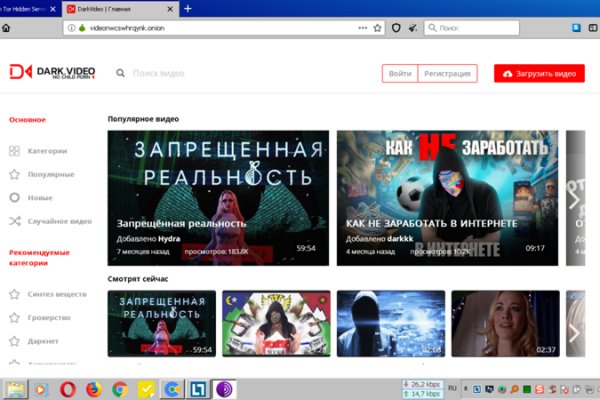This screenshot has height=400, width=600.
Task: Click the Новые circle icon in sidebar
Action: (14, 198)
